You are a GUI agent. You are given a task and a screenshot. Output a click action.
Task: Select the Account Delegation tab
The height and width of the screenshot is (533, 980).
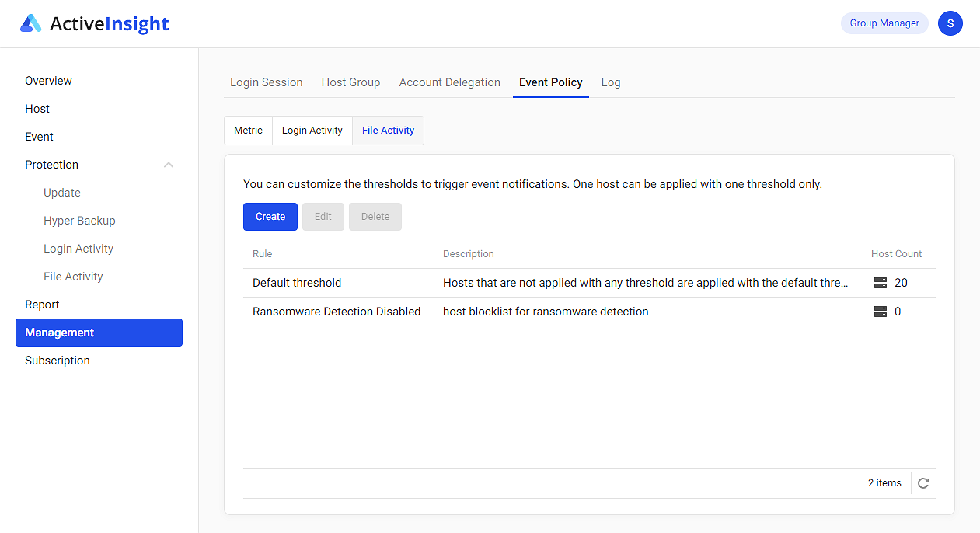(x=449, y=82)
